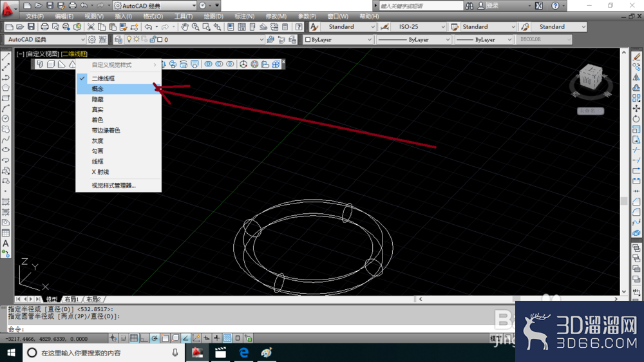Open the Standard text style dropdown

coord(348,27)
